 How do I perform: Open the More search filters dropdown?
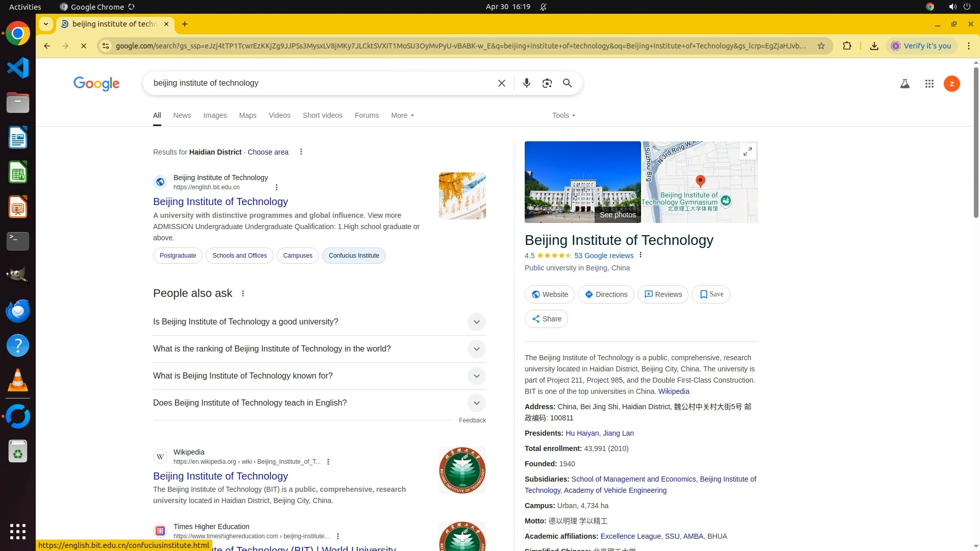pos(402,115)
